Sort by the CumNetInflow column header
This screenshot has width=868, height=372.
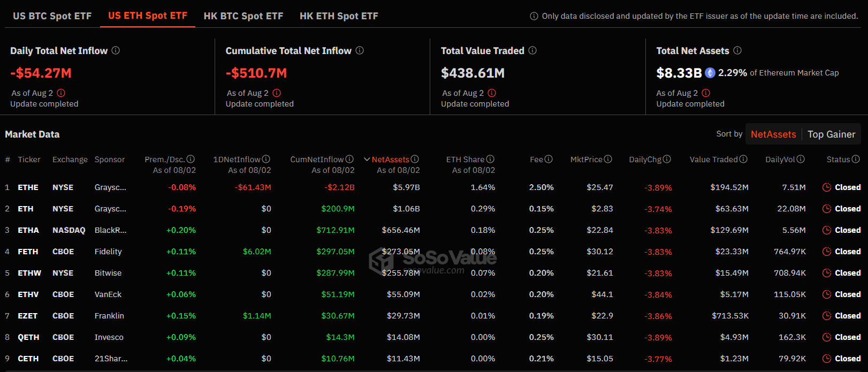pos(317,160)
